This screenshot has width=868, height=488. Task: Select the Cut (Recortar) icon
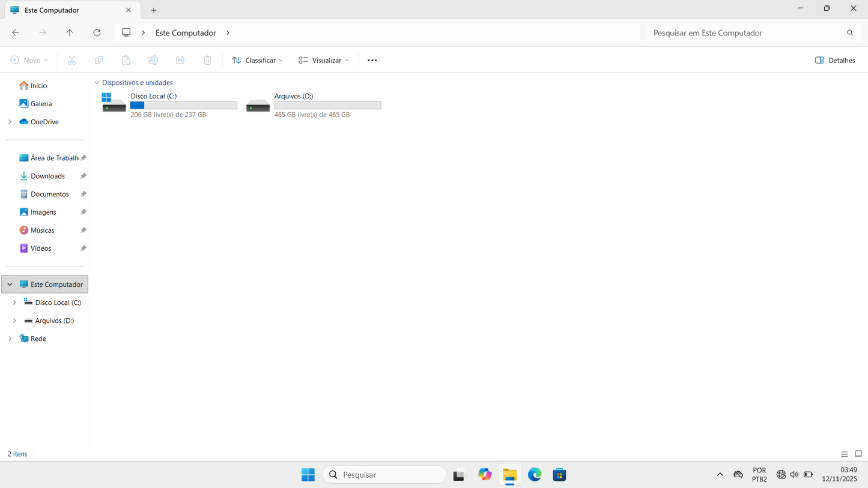[71, 60]
